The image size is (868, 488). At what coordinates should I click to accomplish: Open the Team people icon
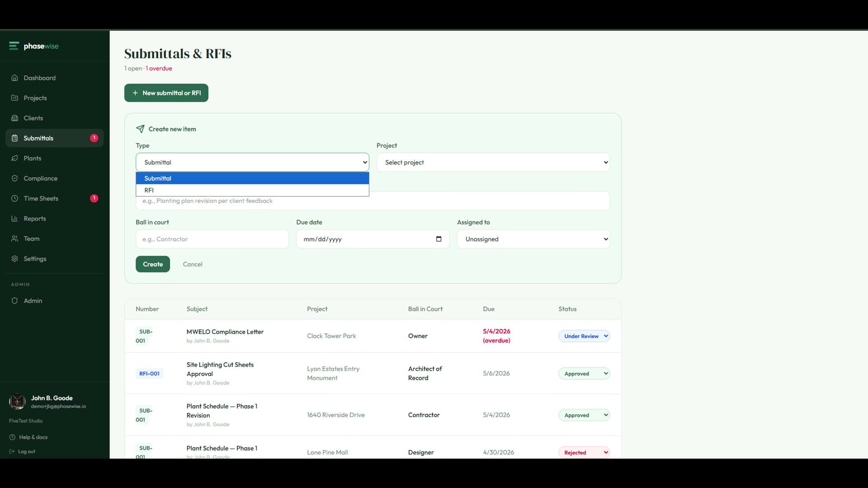tap(14, 239)
